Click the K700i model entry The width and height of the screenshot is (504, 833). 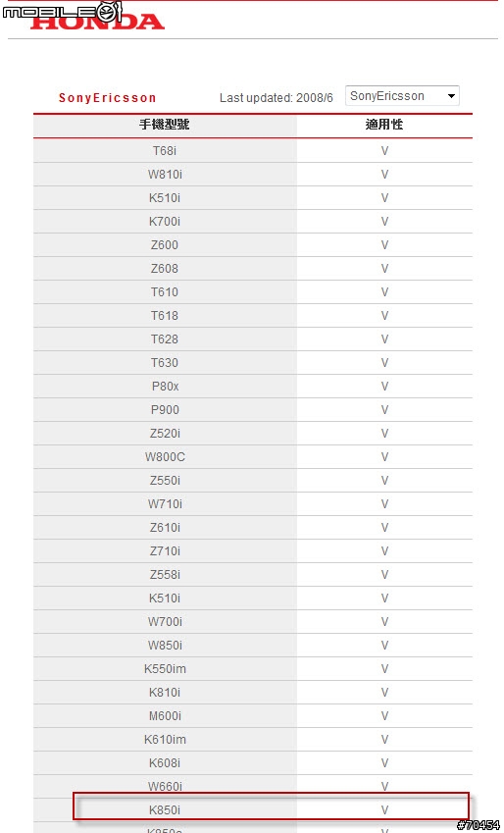click(x=165, y=222)
